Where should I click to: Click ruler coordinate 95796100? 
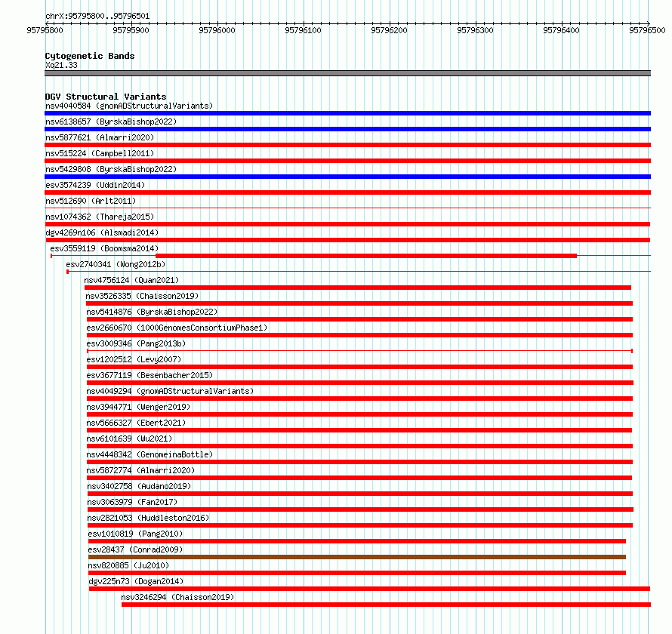pyautogui.click(x=303, y=30)
